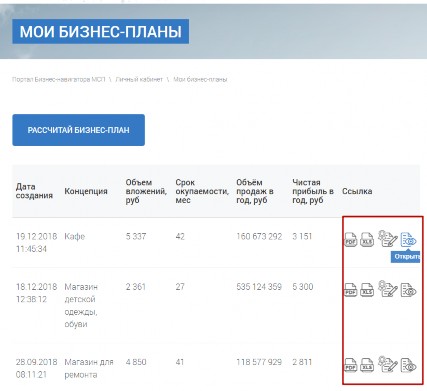Screen dimensions: 427x391
Task: Click the Объем вложений, руб column header
Action: 146,191
